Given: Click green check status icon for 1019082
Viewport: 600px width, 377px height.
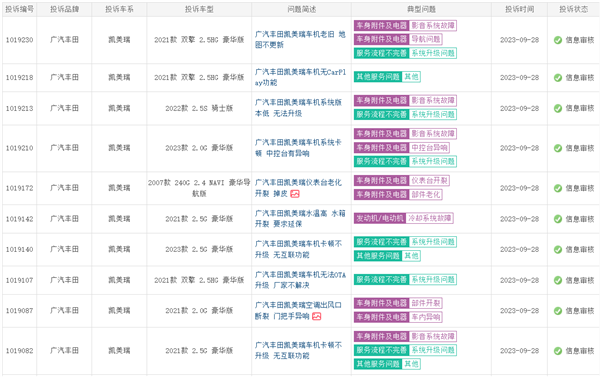Looking at the screenshot, I should click(x=558, y=351).
